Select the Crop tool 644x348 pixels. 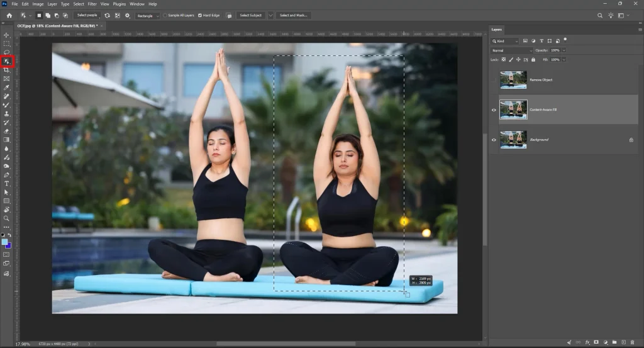6,70
